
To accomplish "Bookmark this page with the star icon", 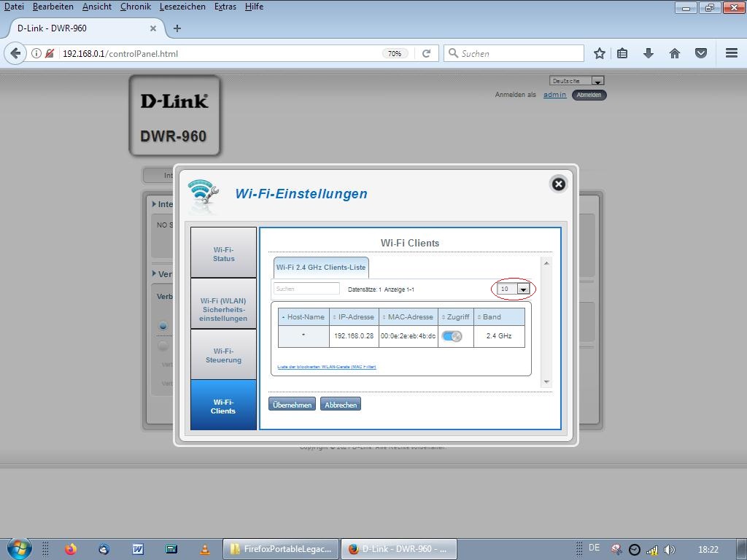I will coord(600,53).
